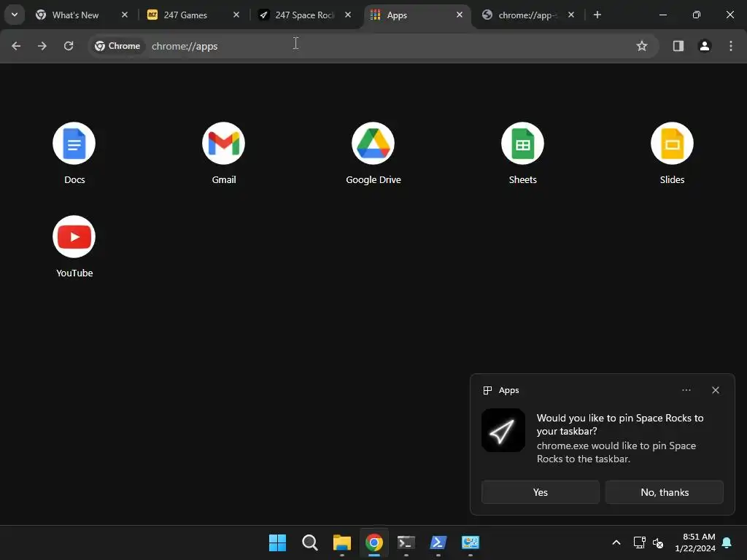Image resolution: width=747 pixels, height=560 pixels.
Task: Close the What's New tab
Action: 124,15
